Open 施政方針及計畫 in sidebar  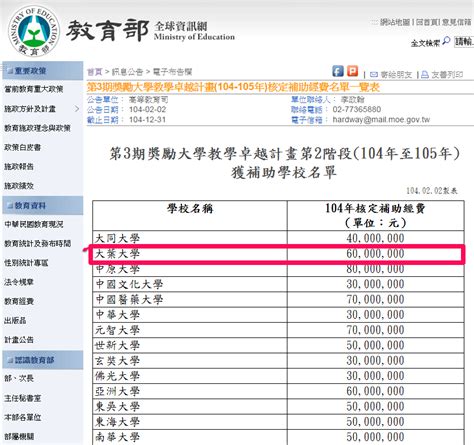(x=30, y=109)
